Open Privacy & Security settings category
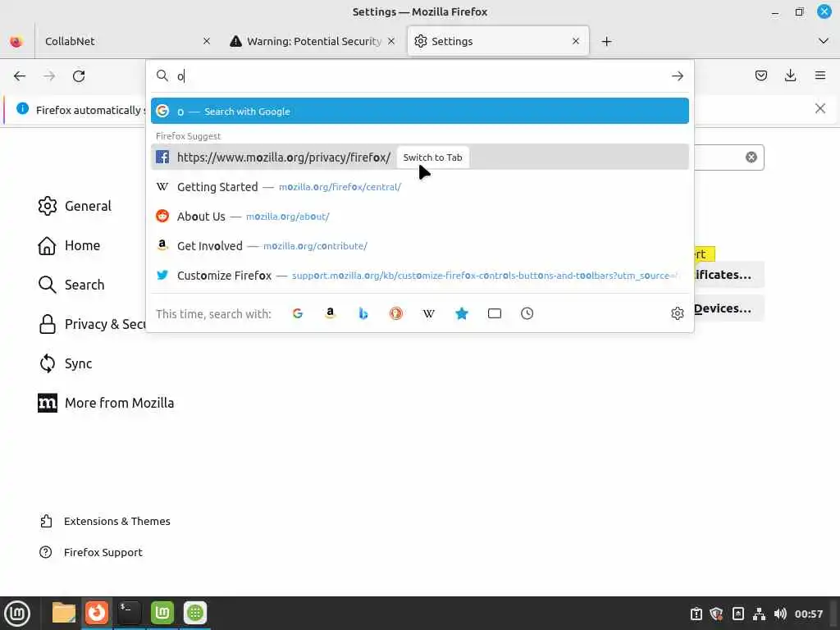Image resolution: width=840 pixels, height=630 pixels. tap(92, 324)
